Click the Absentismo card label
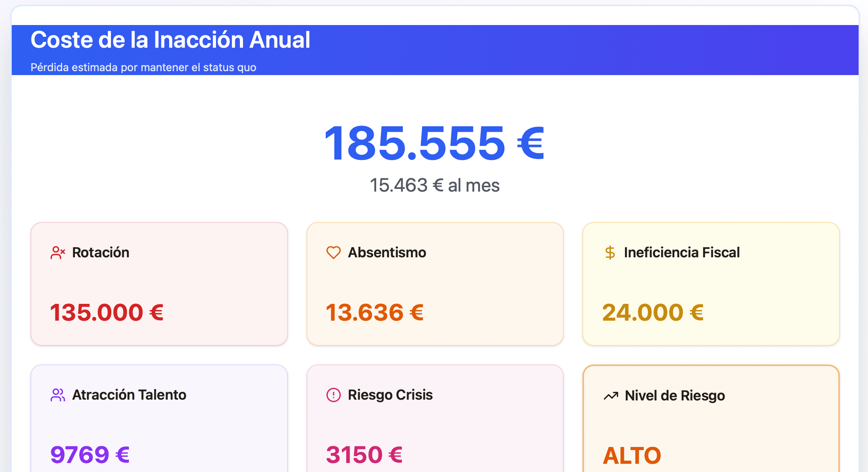Image resolution: width=868 pixels, height=472 pixels. tap(387, 253)
